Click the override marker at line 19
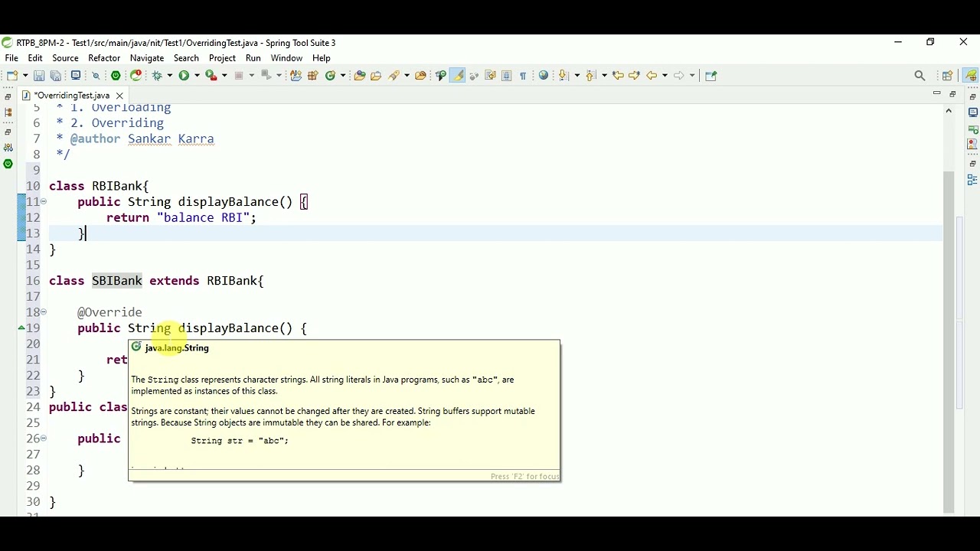Screen dimensions: 980x551 tap(21, 328)
